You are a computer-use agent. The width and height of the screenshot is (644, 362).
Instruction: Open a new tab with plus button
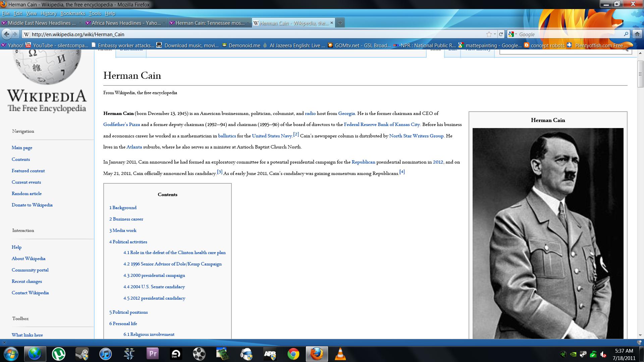[340, 23]
